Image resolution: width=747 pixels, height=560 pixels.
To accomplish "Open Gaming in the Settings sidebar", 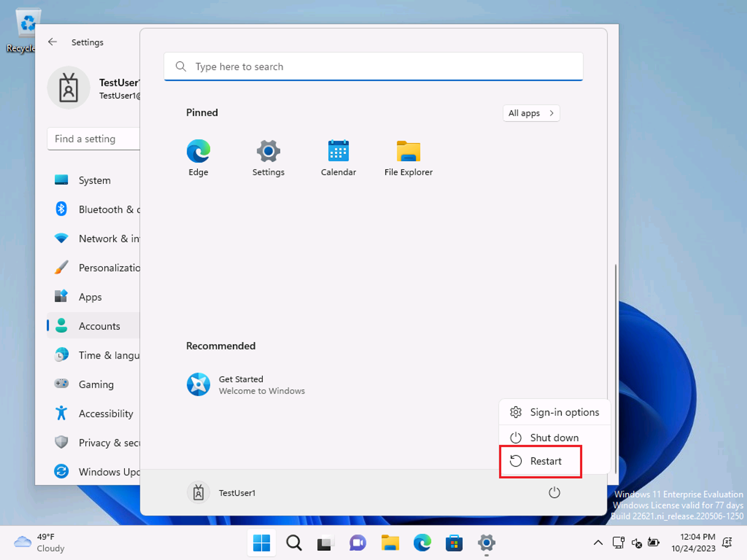I will [94, 384].
